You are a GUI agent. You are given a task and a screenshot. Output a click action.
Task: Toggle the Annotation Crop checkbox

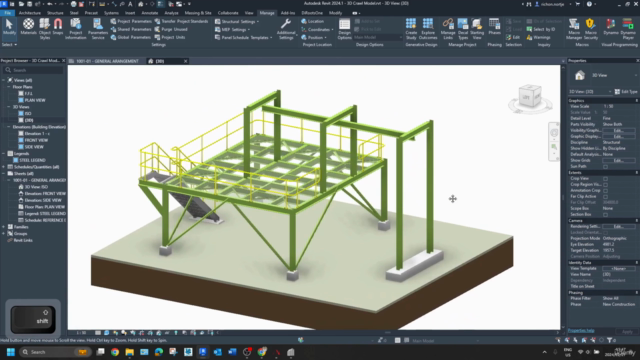tap(605, 191)
